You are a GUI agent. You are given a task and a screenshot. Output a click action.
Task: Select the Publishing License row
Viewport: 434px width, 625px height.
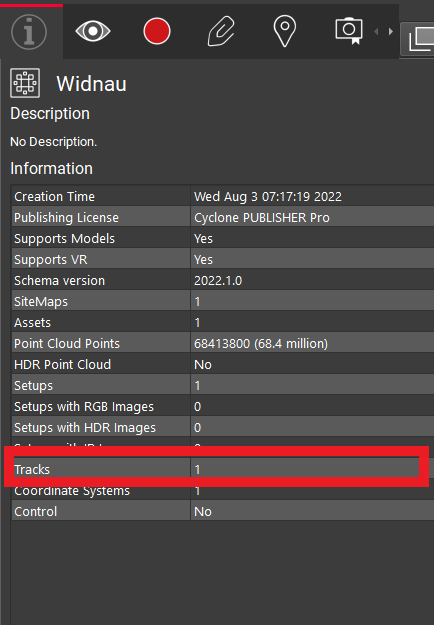(x=222, y=217)
